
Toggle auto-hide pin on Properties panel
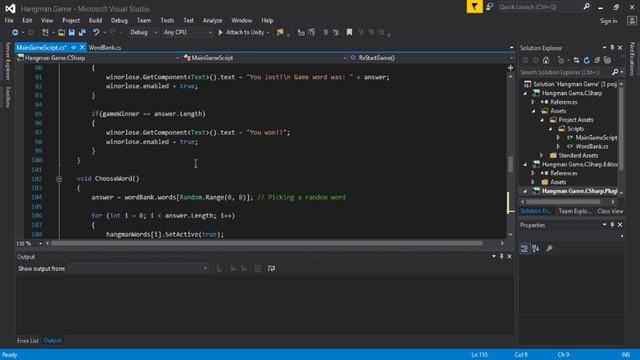[612, 225]
